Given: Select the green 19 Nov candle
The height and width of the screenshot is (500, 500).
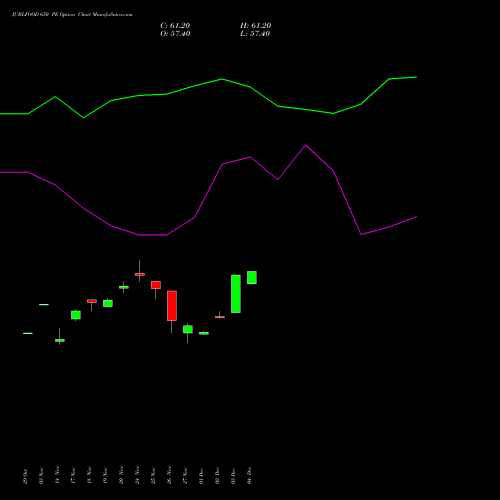Looking at the screenshot, I should point(108,303).
